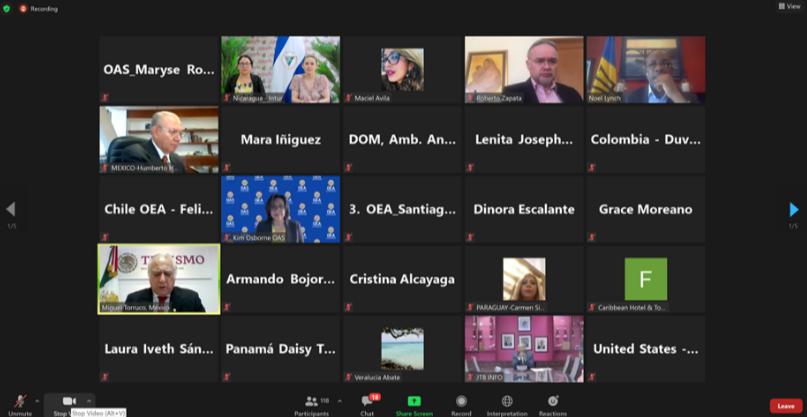The image size is (807, 417).
Task: Select the Mara Iñiguez participant tile
Action: [280, 140]
